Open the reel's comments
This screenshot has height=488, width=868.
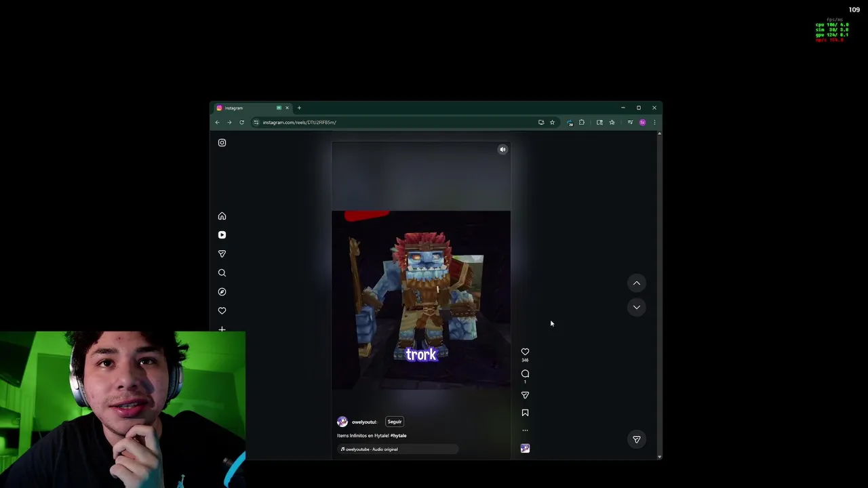pyautogui.click(x=525, y=373)
